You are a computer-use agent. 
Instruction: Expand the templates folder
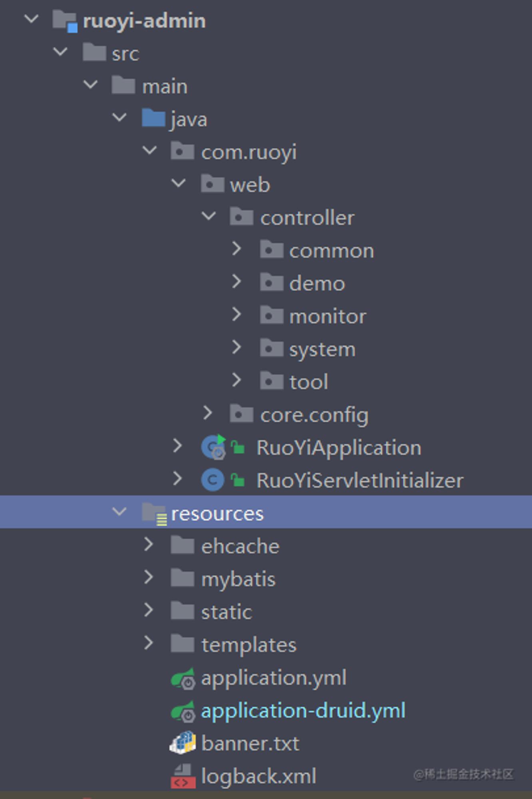148,642
